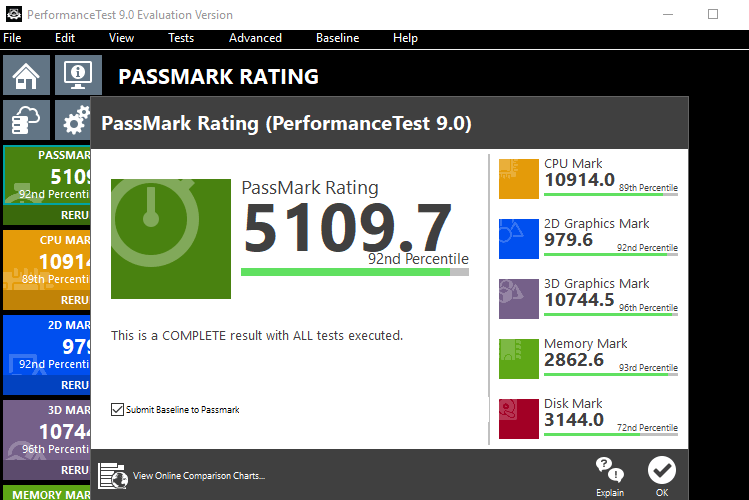Click the purple 3D Graphics Mark icon
Viewport: 749px width, 500px height.
pyautogui.click(x=519, y=298)
